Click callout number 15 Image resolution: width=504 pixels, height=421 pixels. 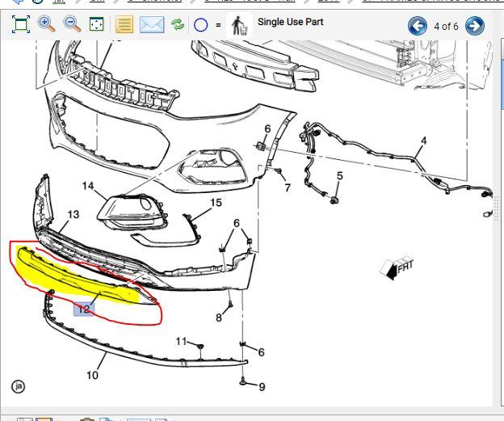(216, 203)
